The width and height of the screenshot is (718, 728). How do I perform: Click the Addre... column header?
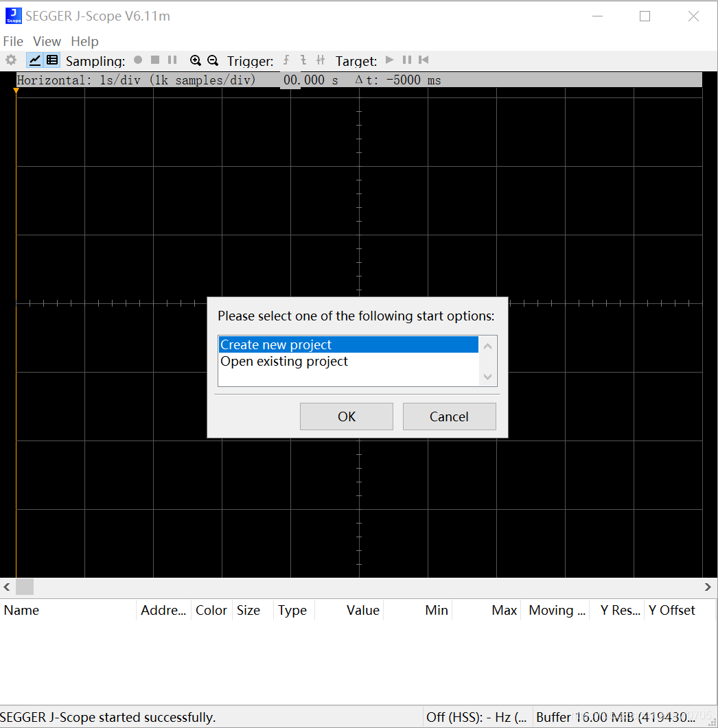[163, 610]
